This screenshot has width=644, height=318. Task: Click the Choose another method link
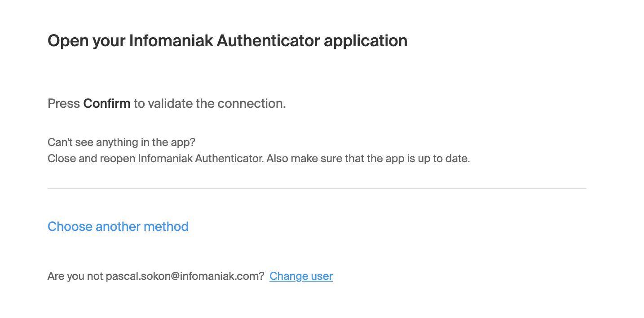point(118,226)
